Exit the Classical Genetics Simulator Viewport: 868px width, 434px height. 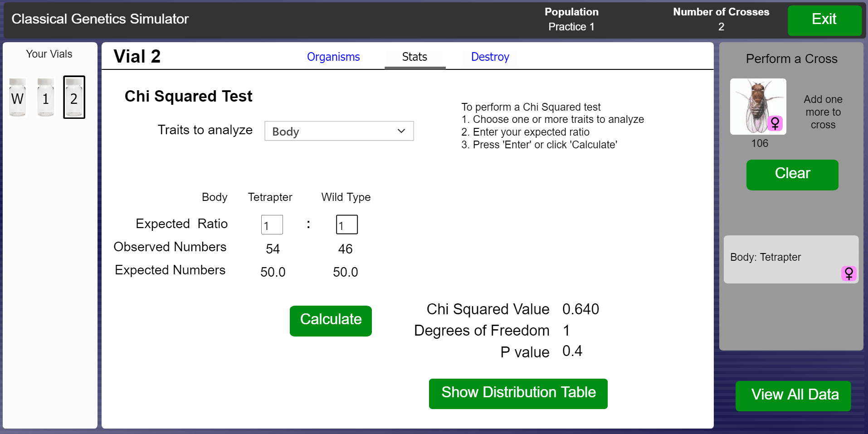(x=824, y=20)
